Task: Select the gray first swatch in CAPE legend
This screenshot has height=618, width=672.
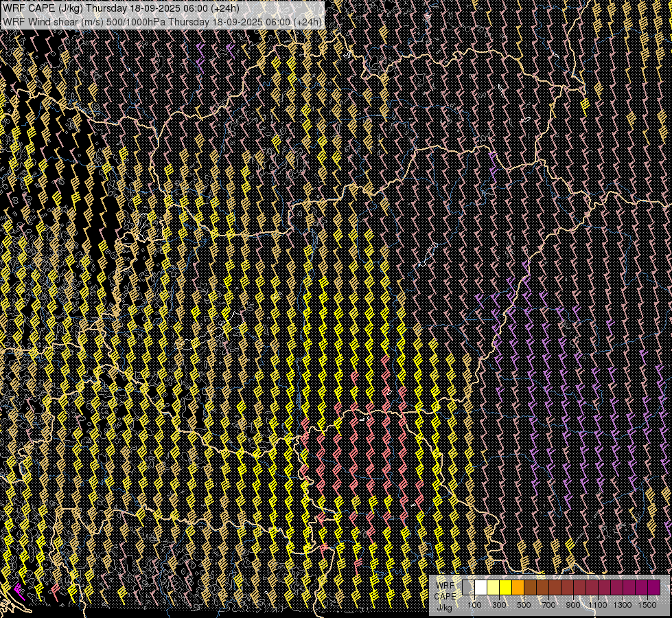Action: click(x=468, y=587)
